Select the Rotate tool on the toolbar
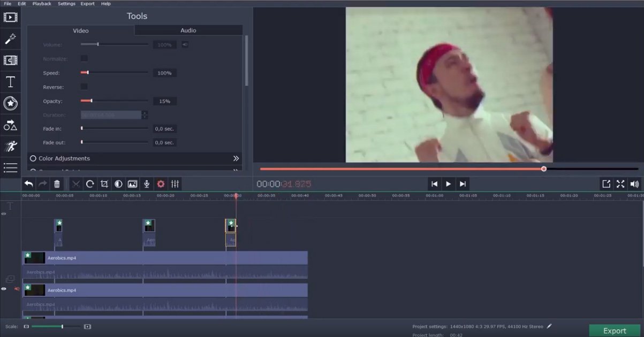644x337 pixels. point(89,183)
